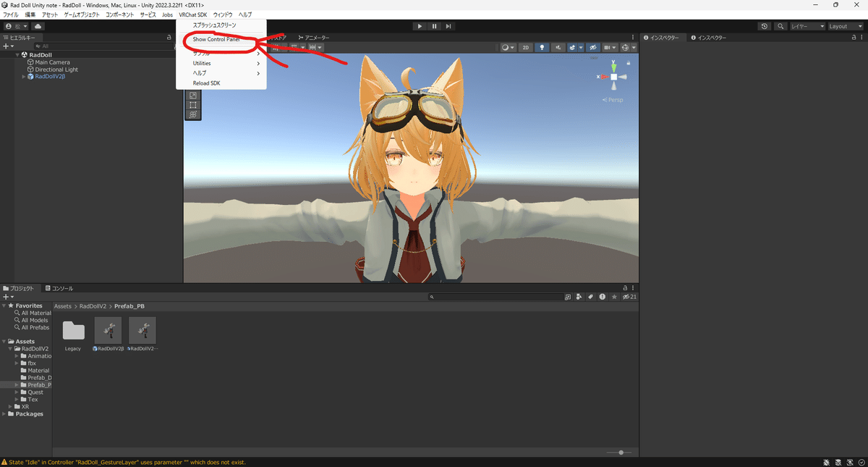Open the レイヤー layers dropdown
Image resolution: width=868 pixels, height=467 pixels.
[807, 26]
